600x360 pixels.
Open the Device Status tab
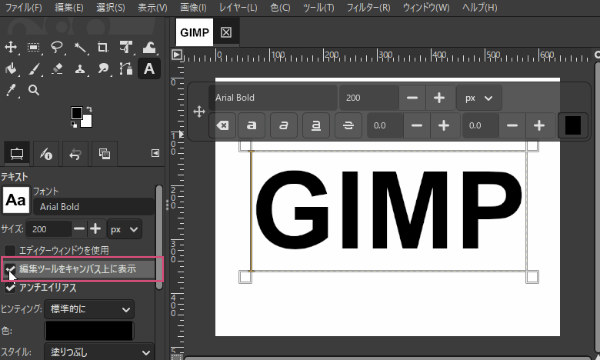coord(46,154)
